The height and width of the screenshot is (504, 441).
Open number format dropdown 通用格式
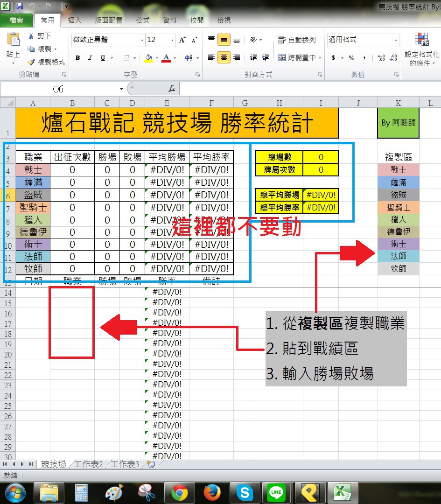click(x=396, y=40)
